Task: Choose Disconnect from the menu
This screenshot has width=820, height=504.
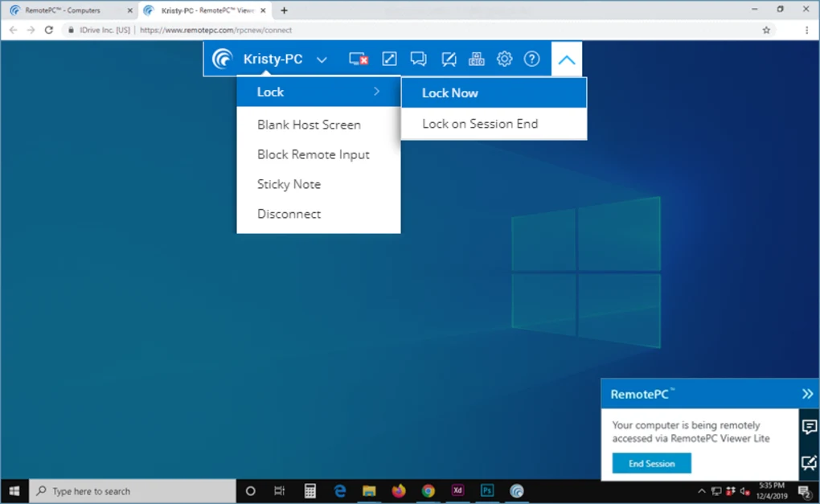Action: point(288,214)
